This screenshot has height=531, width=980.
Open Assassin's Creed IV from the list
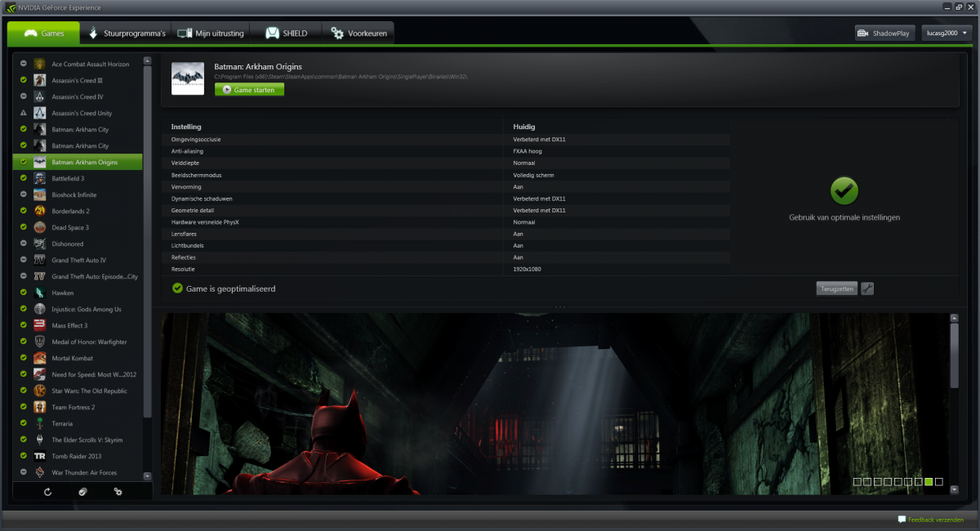tap(78, 97)
